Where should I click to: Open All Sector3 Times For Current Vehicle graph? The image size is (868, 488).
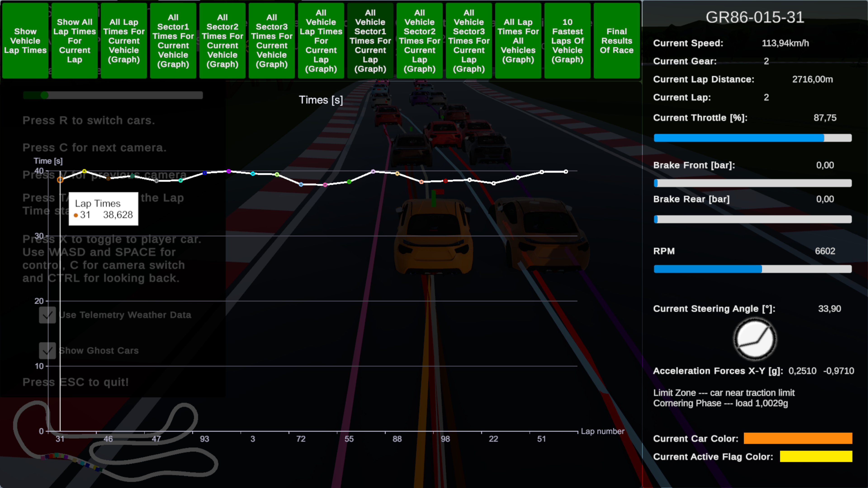pos(272,41)
